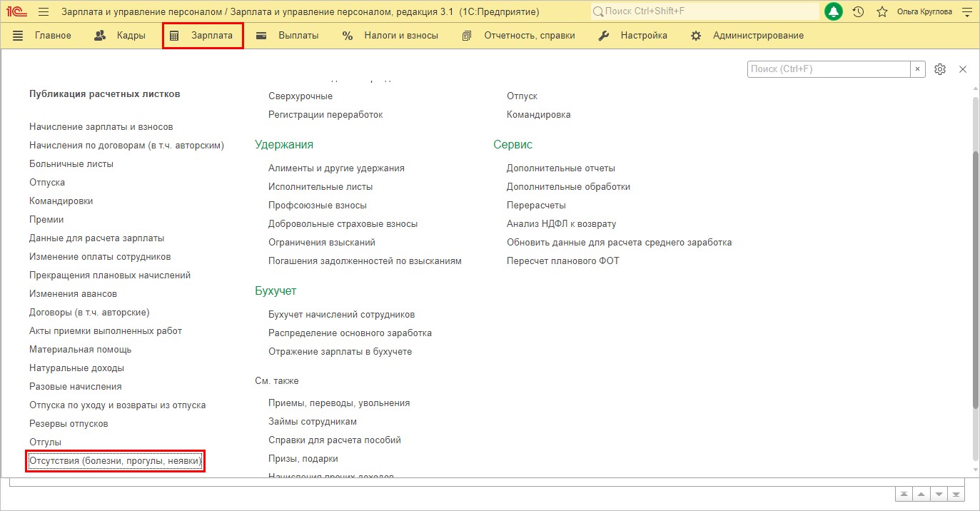Open Разовые начисления
This screenshot has height=511, width=980.
click(76, 386)
